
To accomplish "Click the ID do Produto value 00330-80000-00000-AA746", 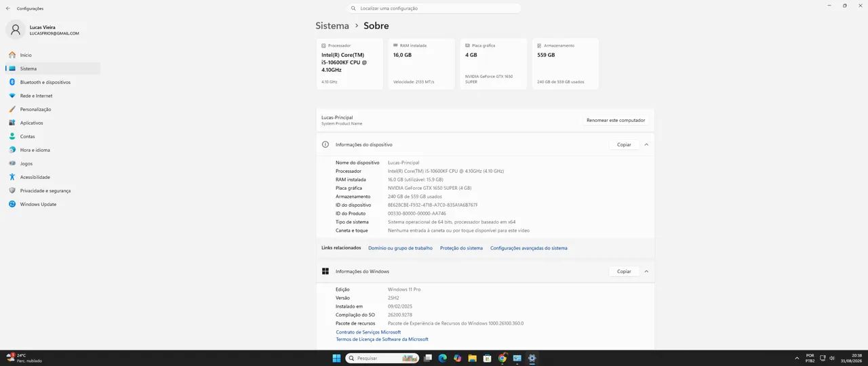I will point(417,213).
